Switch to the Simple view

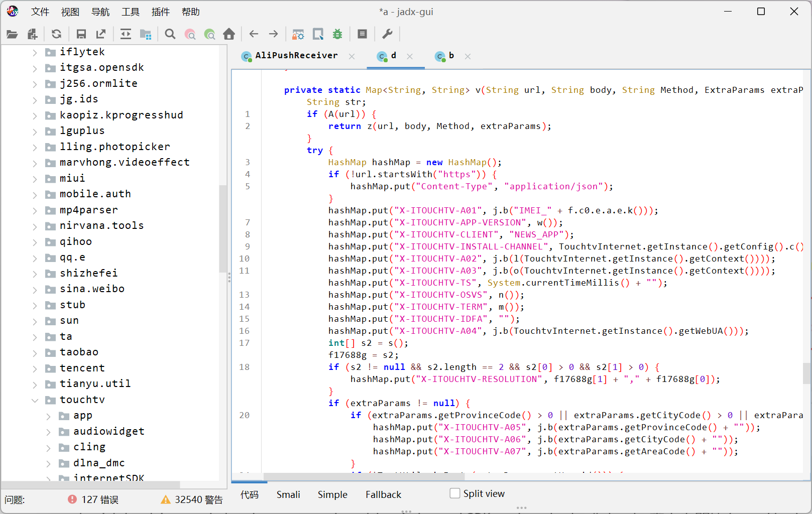332,494
